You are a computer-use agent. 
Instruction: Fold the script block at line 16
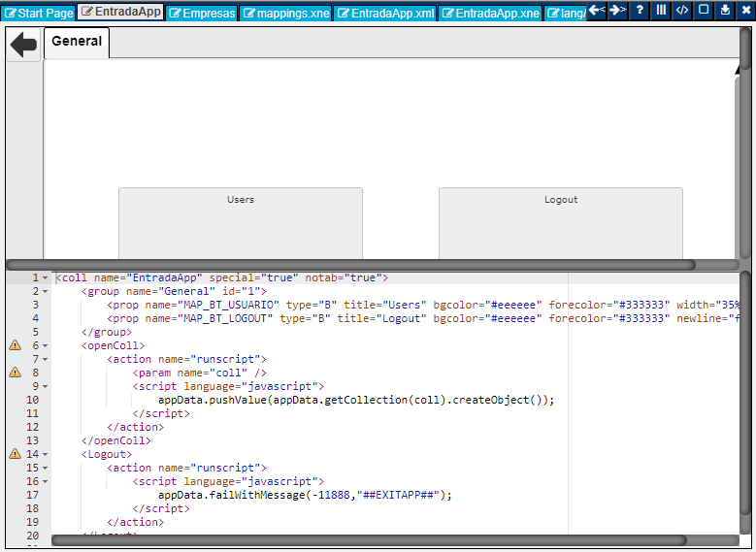coord(46,481)
